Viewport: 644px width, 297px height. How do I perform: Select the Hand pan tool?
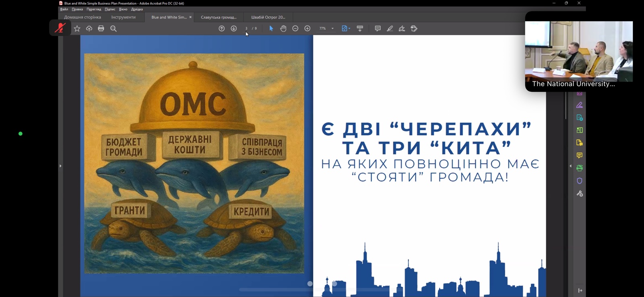pyautogui.click(x=283, y=29)
